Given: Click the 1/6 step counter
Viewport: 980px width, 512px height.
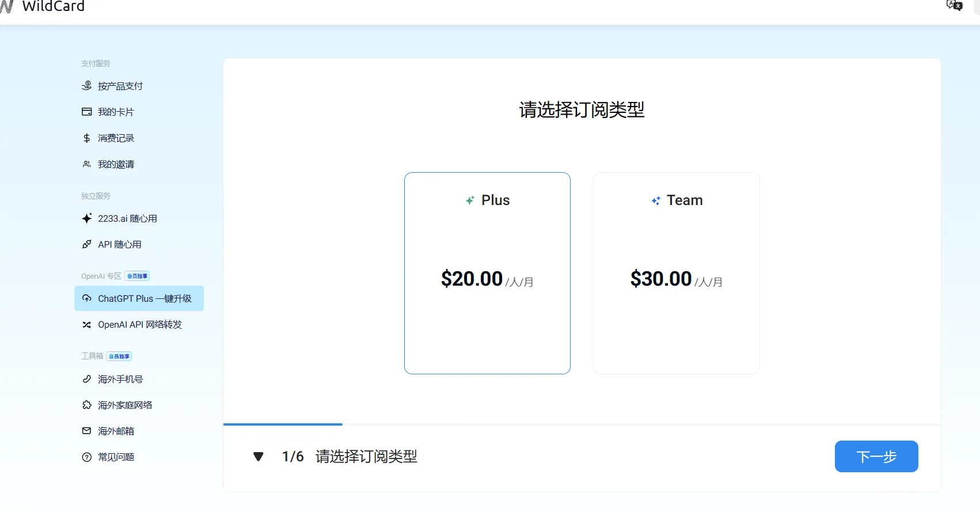Looking at the screenshot, I should tap(293, 457).
